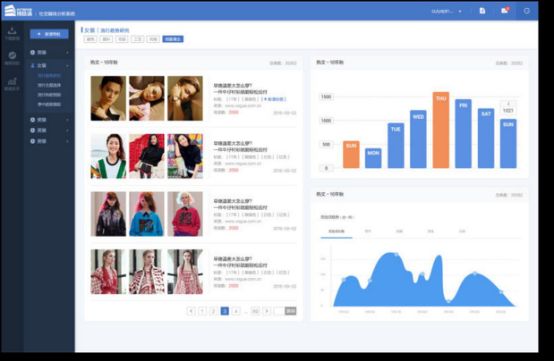Open the headline of the brown-toned portraits article
The height and width of the screenshot is (361, 554).
click(x=240, y=88)
